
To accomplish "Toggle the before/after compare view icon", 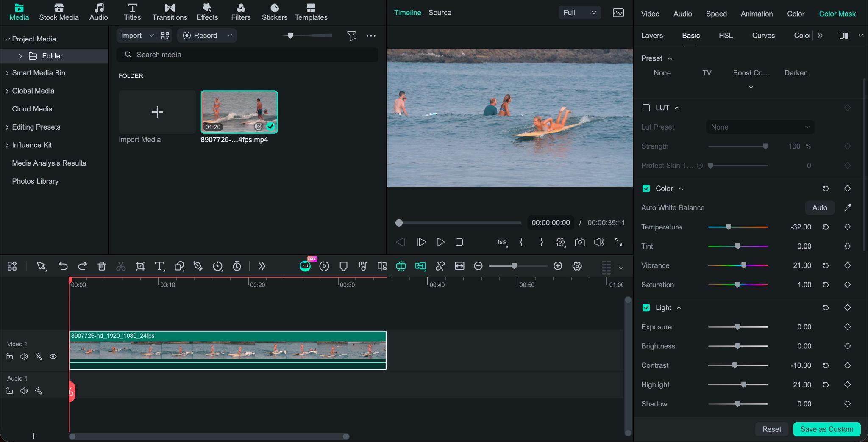I will point(844,36).
